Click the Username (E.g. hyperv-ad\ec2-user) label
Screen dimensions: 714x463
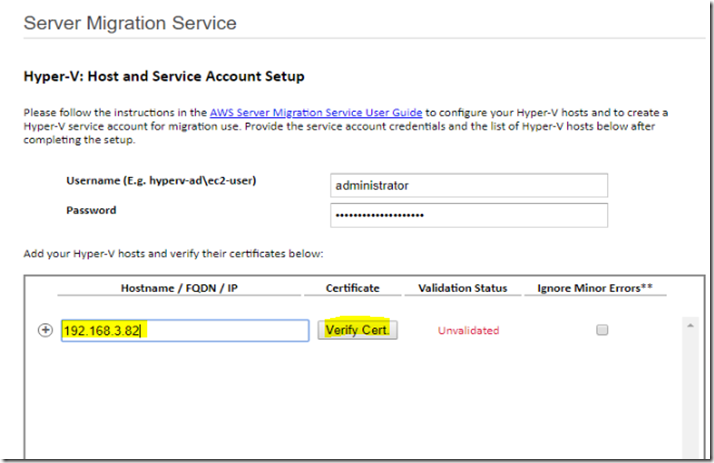[x=161, y=181]
